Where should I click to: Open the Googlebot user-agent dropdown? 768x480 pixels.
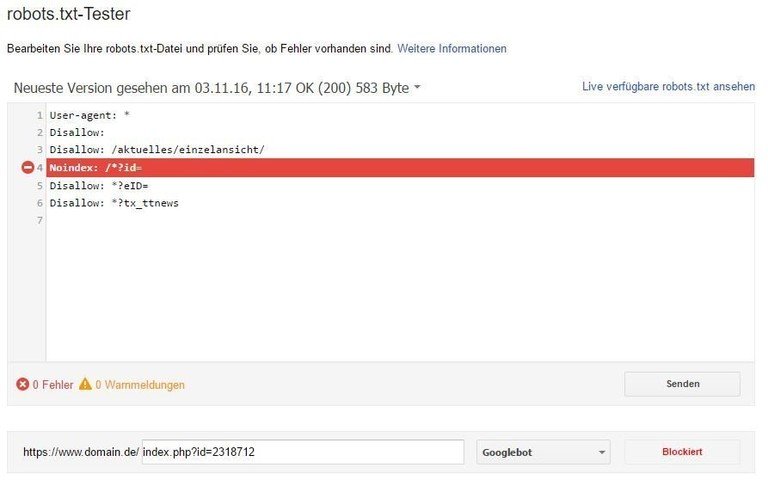[544, 452]
